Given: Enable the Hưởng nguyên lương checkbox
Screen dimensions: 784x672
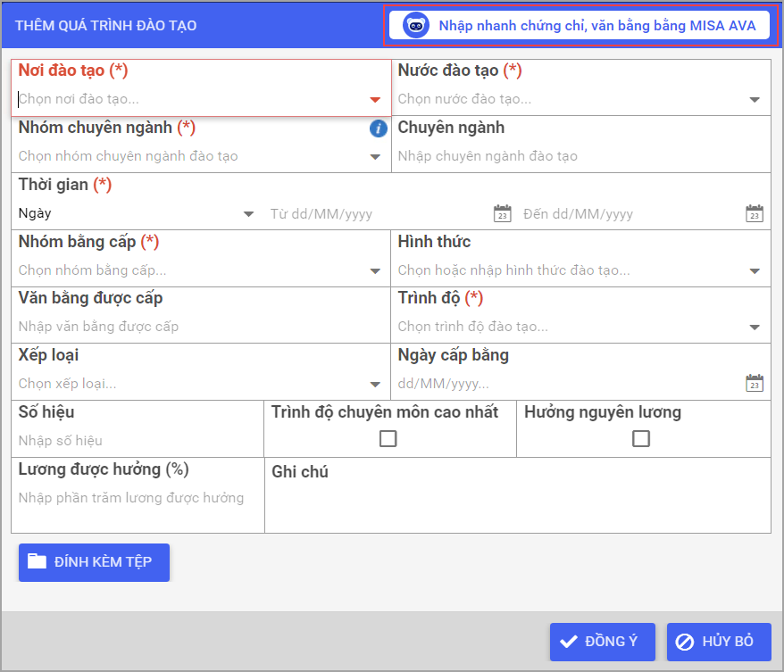Looking at the screenshot, I should coord(641,439).
